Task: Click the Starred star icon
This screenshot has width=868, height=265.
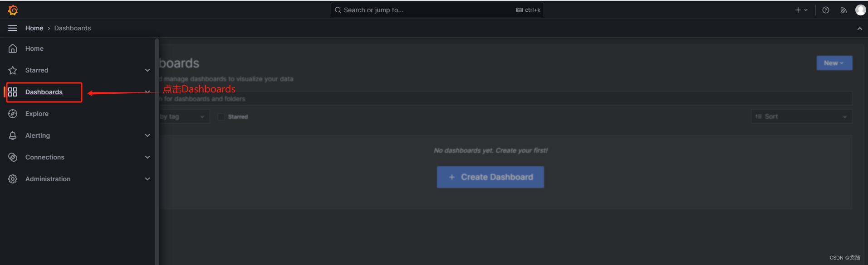Action: tap(13, 70)
